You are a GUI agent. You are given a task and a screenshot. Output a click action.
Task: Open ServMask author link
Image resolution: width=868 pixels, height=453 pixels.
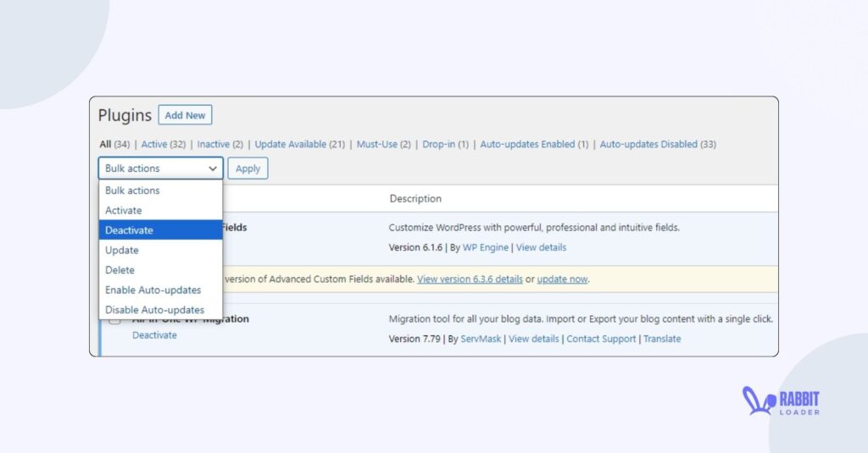pyautogui.click(x=481, y=339)
